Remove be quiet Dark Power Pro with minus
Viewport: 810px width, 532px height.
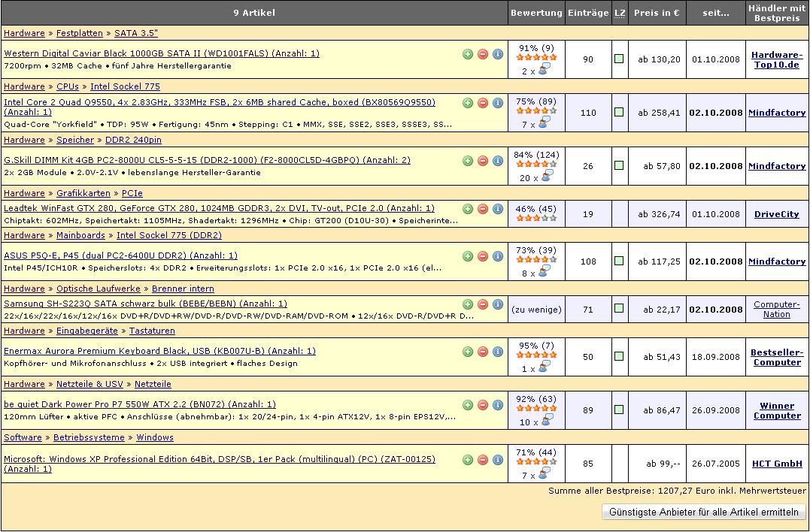pyautogui.click(x=483, y=405)
